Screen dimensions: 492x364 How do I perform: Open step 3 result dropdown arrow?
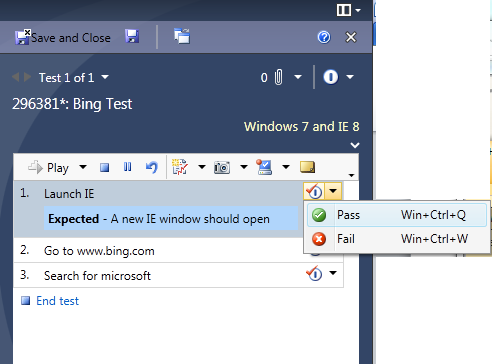[333, 273]
